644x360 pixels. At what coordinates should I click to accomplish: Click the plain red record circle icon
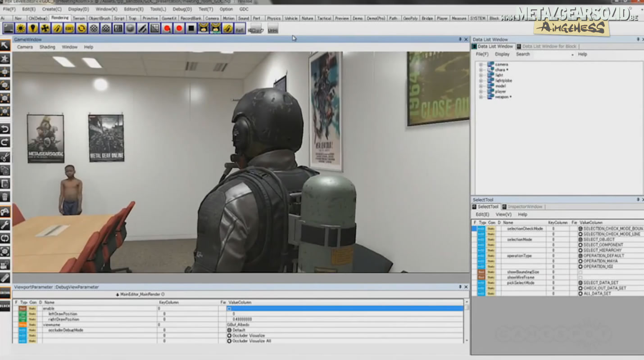(x=179, y=29)
